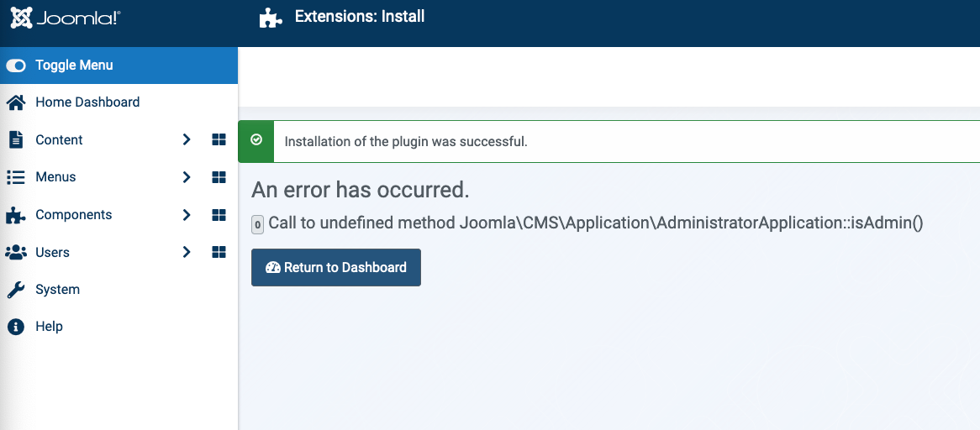Click the Home Dashboard house icon

[x=15, y=102]
